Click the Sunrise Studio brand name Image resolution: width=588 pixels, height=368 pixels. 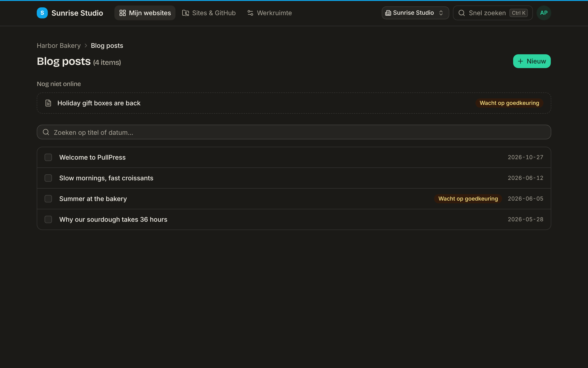pyautogui.click(x=77, y=13)
